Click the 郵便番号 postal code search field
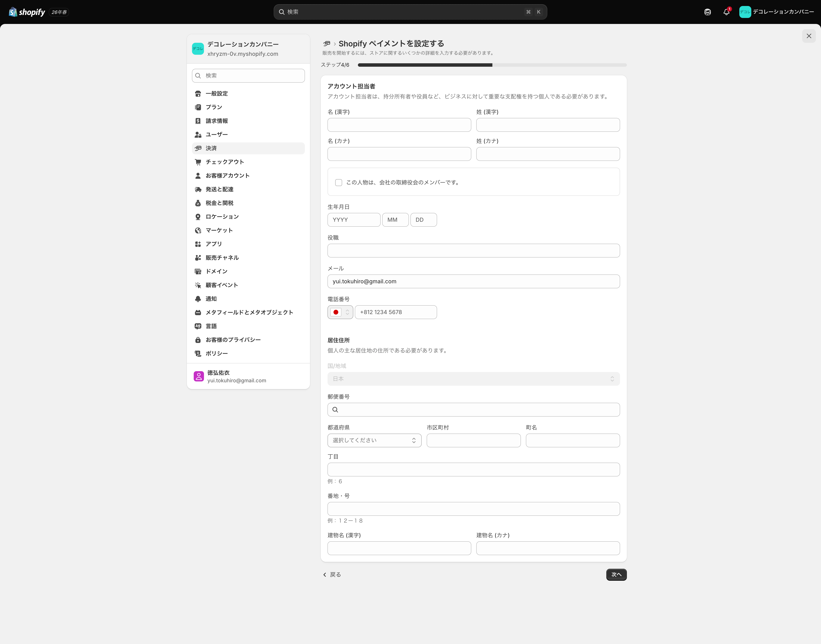Screen dimensions: 821x644 [x=473, y=410]
